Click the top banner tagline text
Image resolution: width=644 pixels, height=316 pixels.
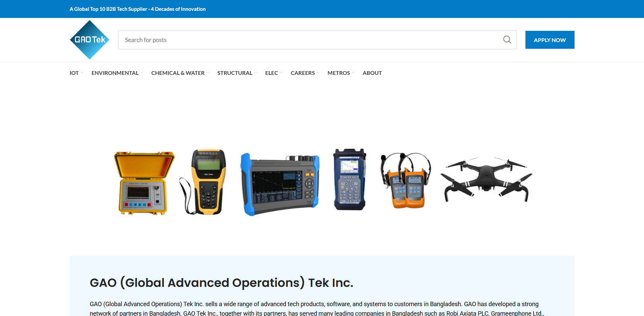click(x=138, y=9)
